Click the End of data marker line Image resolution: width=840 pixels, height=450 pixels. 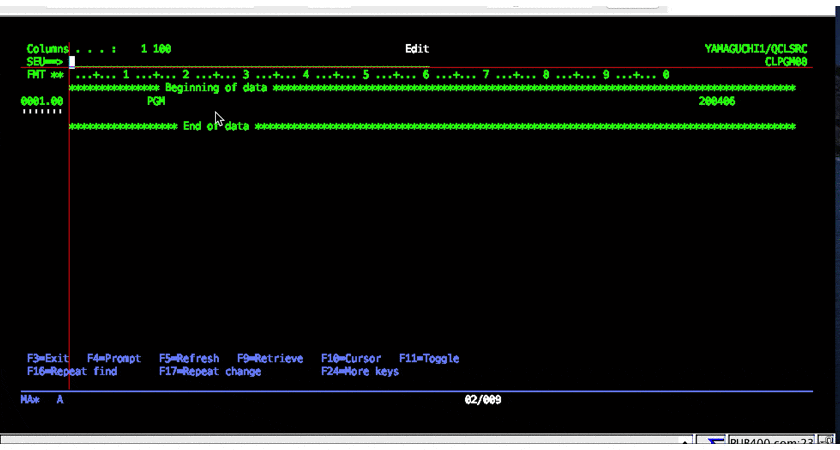432,126
